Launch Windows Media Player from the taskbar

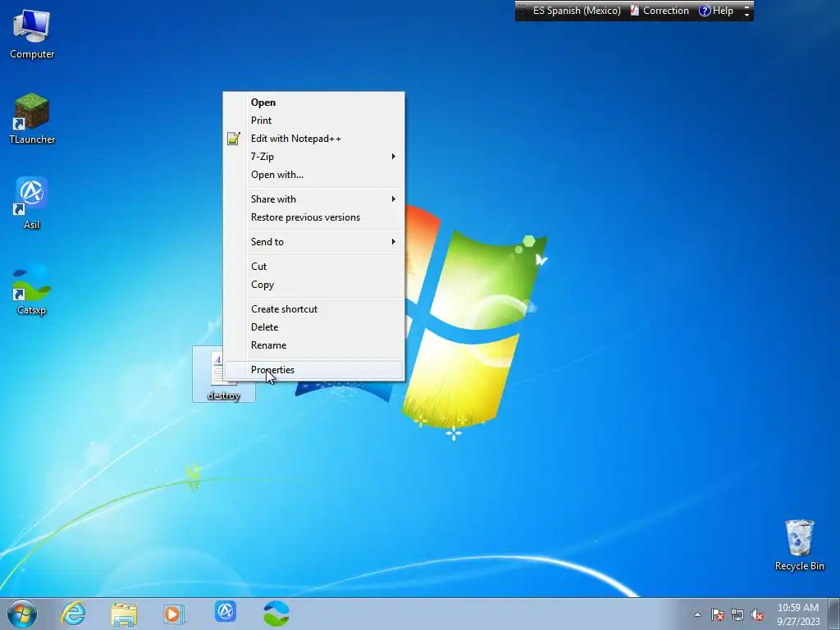(174, 614)
